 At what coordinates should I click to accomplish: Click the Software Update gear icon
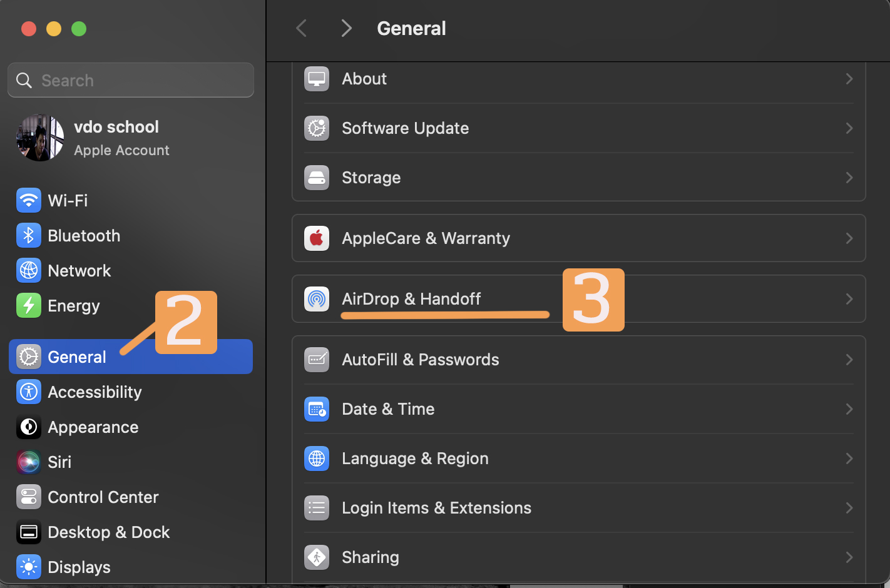tap(317, 128)
